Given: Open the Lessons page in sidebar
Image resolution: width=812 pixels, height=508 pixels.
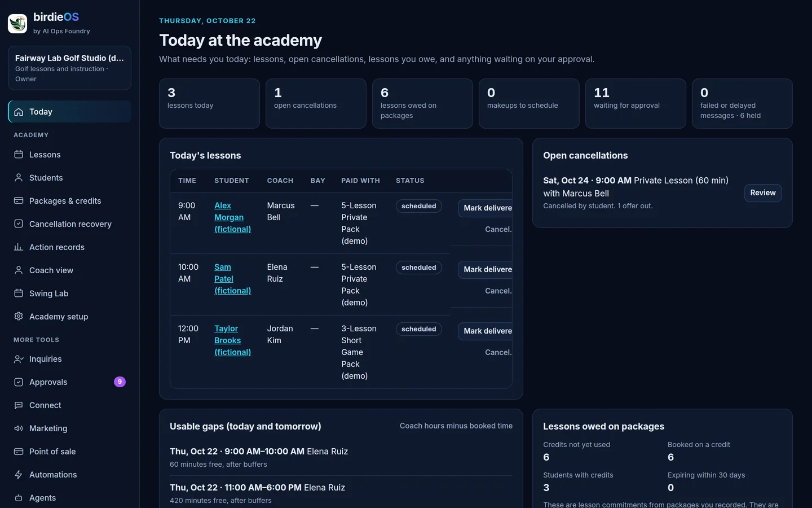Looking at the screenshot, I should coord(69,155).
